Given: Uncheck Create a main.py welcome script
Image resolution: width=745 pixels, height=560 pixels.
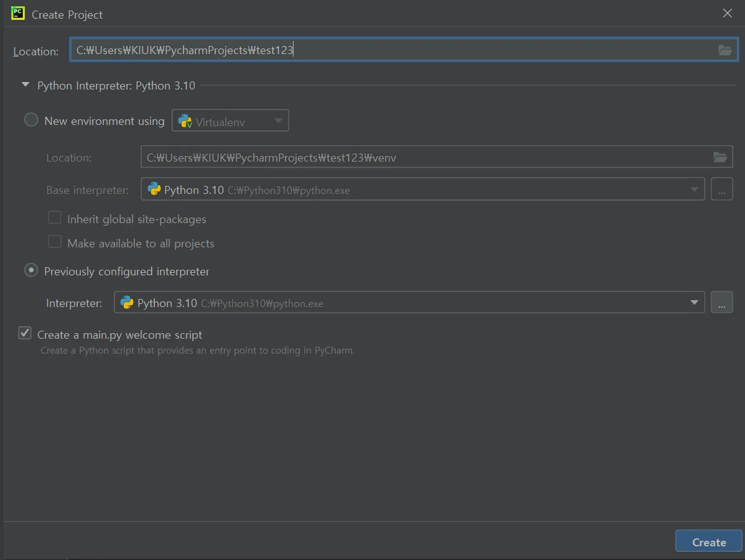Looking at the screenshot, I should pos(25,333).
